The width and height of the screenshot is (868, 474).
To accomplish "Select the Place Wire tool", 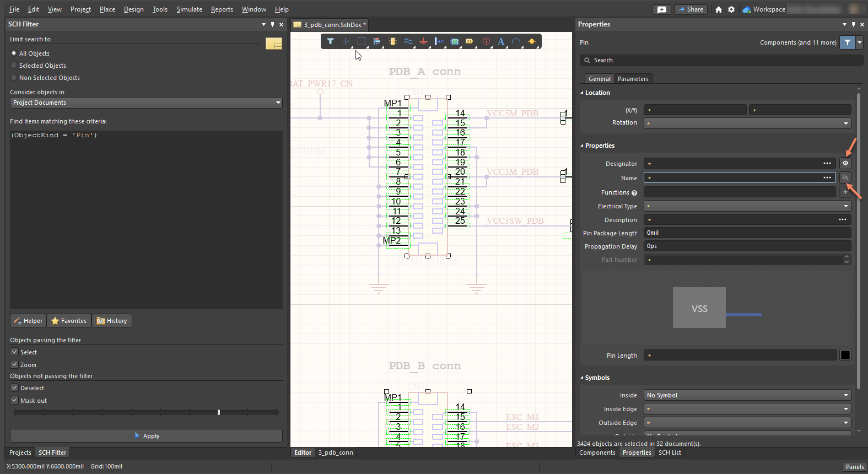I will [408, 41].
